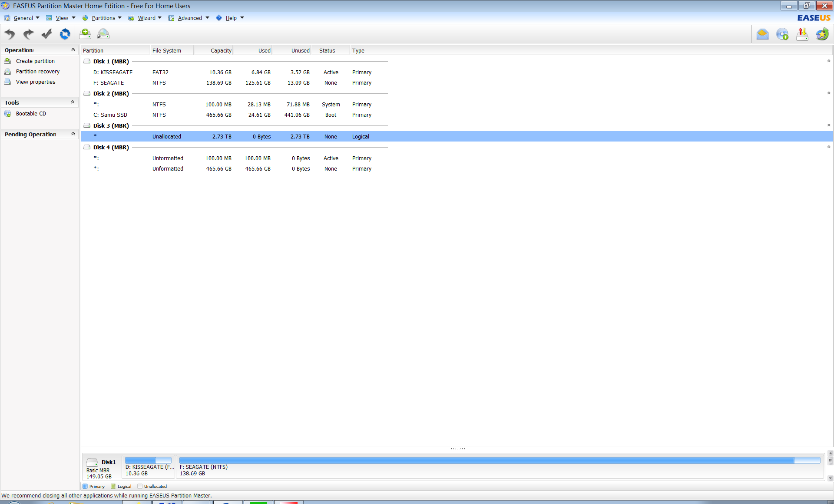Click Bootable CD under Tools
The width and height of the screenshot is (834, 504).
(31, 114)
